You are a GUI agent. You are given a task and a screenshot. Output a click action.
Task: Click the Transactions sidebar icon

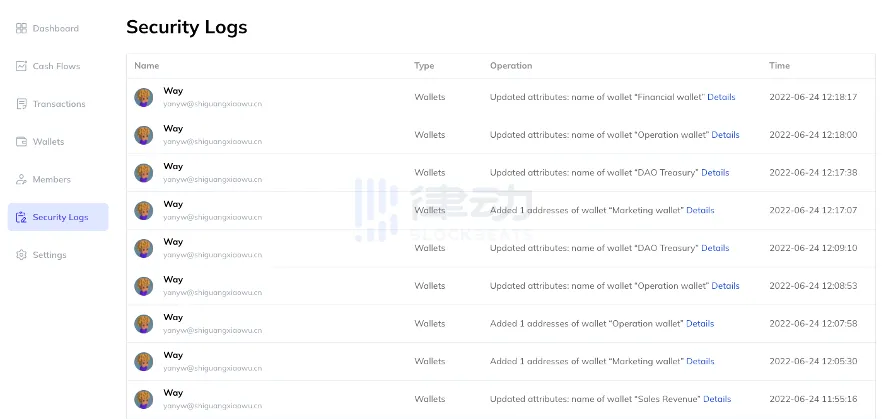22,104
